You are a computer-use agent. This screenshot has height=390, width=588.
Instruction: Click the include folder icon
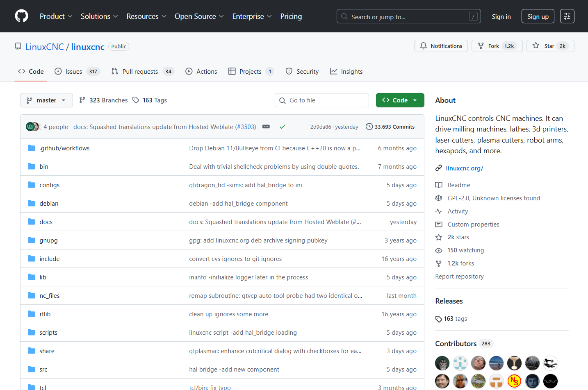(x=32, y=258)
